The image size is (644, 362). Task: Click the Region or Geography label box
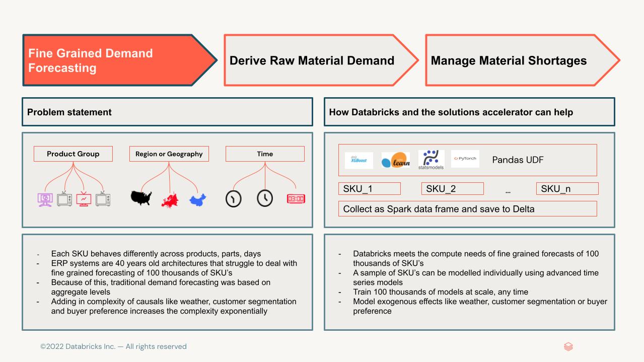[169, 154]
